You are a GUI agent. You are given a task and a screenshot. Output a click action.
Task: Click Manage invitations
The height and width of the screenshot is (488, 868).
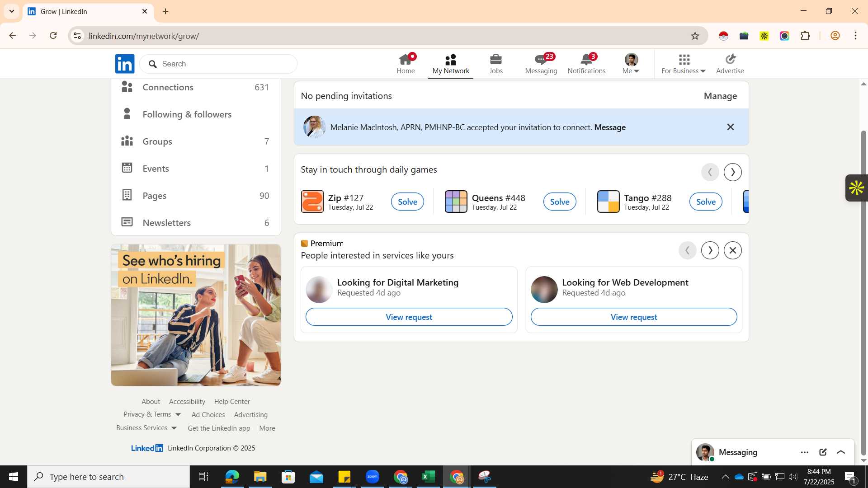[720, 96]
